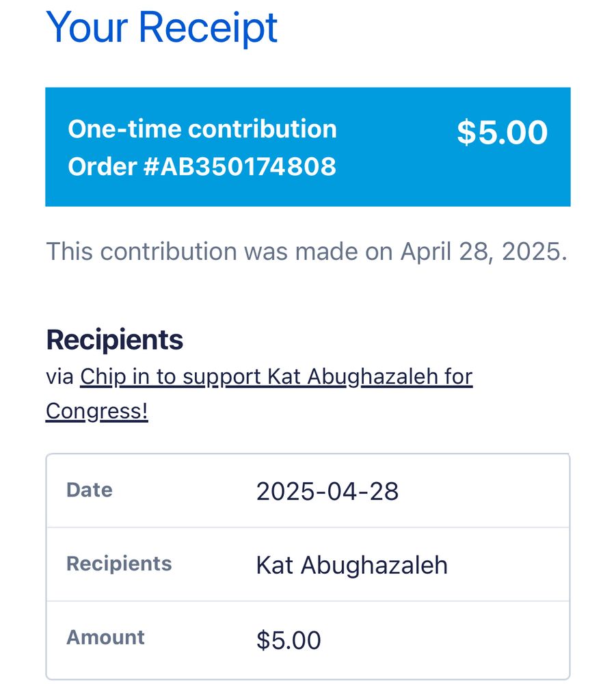The image size is (616, 684).
Task: Select the "One-time contribution" banner title
Action: pos(202,129)
